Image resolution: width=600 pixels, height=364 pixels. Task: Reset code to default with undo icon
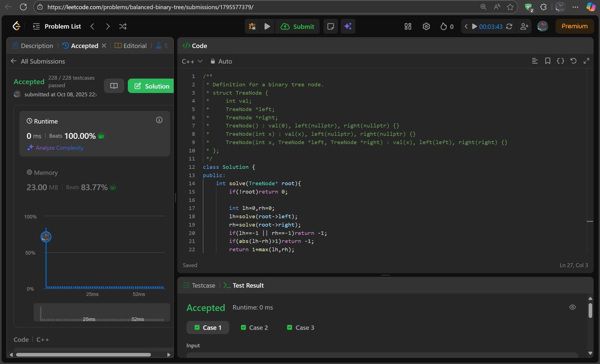pyautogui.click(x=573, y=61)
